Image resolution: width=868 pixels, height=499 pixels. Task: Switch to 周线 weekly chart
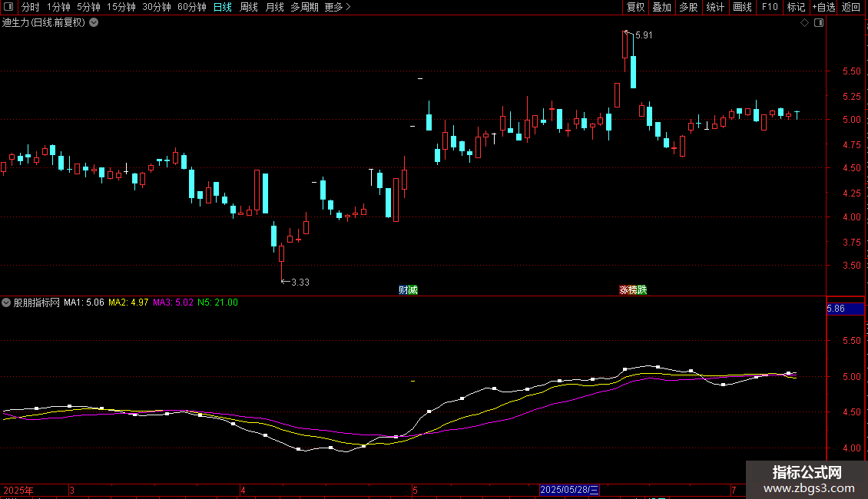249,7
